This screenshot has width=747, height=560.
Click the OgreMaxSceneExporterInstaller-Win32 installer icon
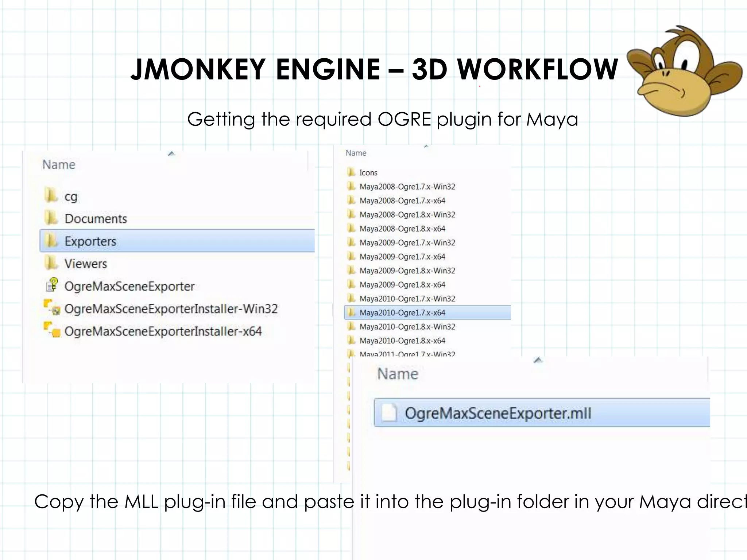[x=52, y=308]
